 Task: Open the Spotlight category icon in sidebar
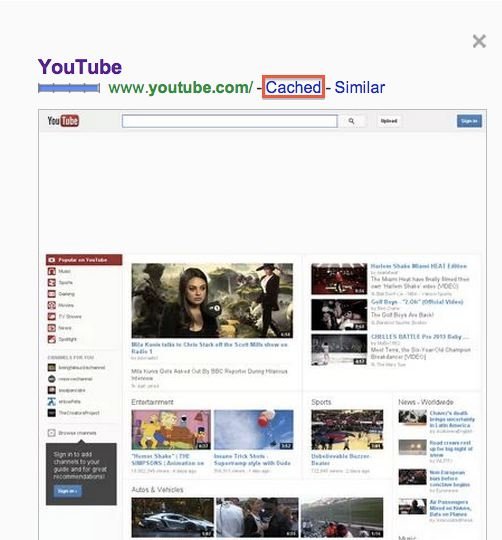pos(52,339)
